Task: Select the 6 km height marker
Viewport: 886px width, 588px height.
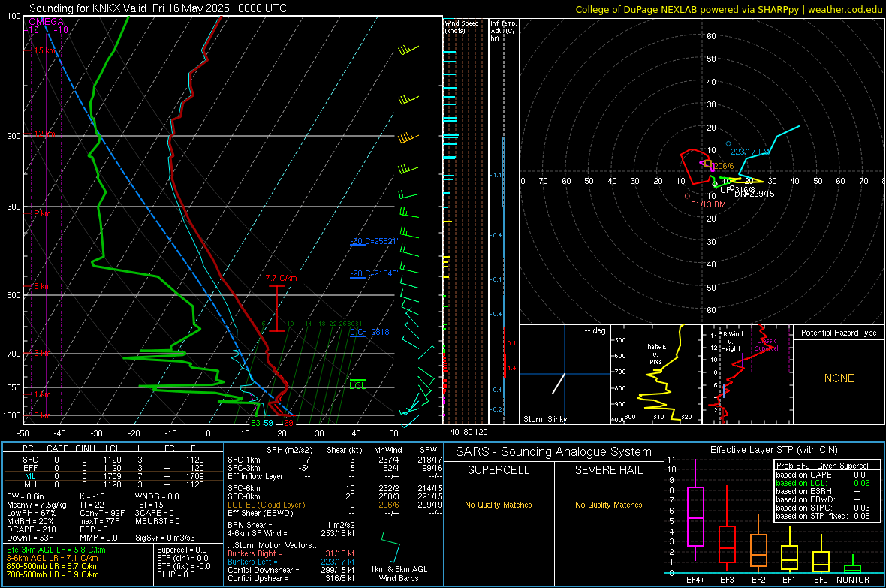Action: (x=42, y=286)
